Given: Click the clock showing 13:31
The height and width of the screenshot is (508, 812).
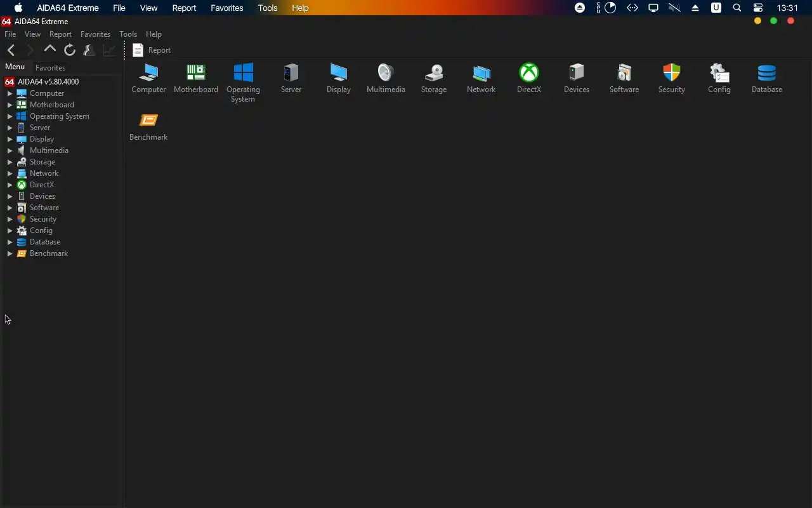Looking at the screenshot, I should (787, 8).
